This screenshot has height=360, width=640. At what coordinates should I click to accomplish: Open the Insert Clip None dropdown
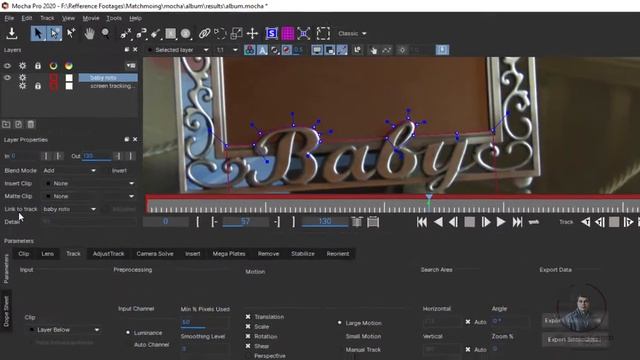(x=90, y=183)
